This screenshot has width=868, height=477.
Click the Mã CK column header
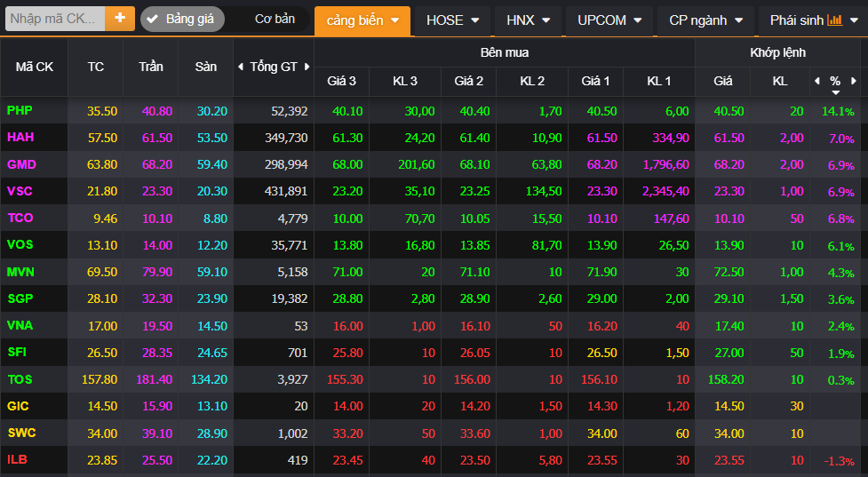click(x=36, y=67)
